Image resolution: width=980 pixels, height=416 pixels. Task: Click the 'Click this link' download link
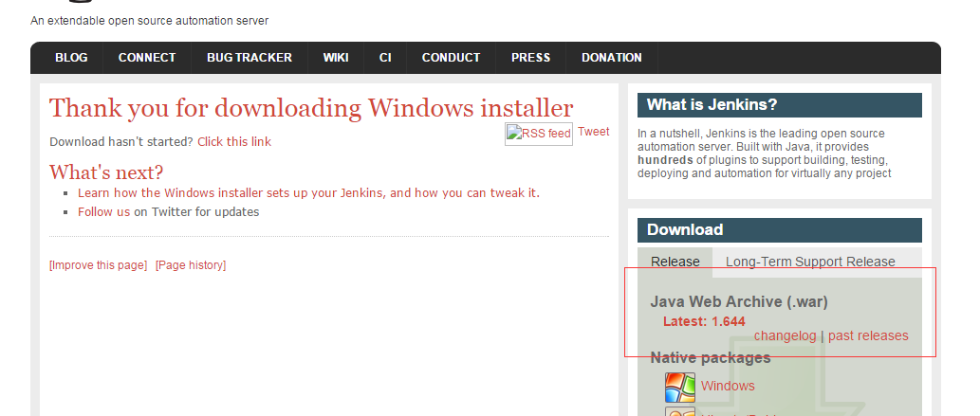[x=234, y=142]
